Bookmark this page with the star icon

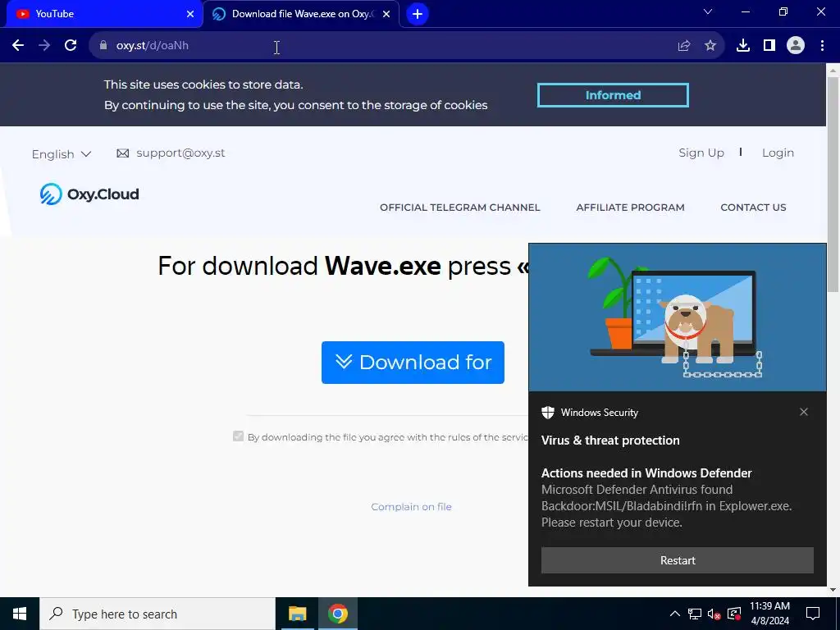710,46
